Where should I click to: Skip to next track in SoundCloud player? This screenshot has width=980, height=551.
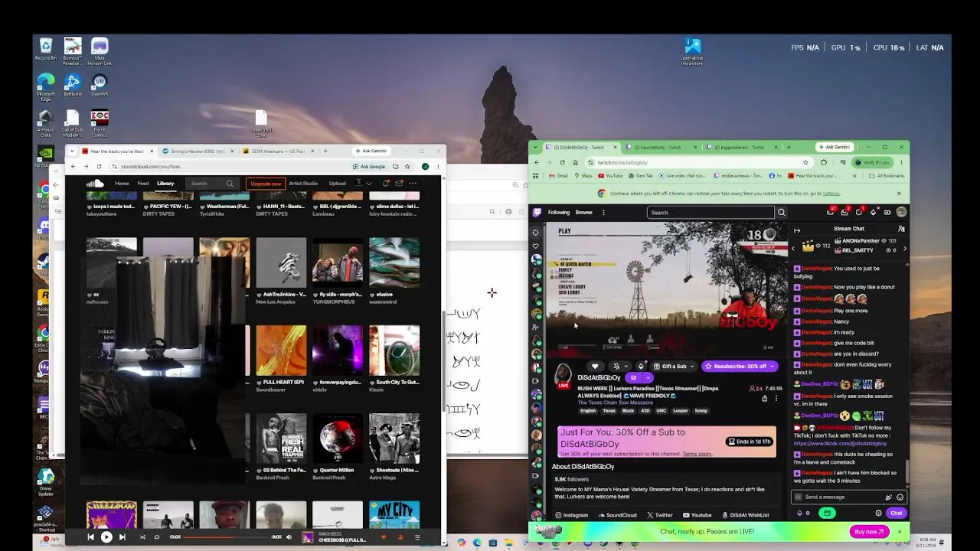click(122, 537)
